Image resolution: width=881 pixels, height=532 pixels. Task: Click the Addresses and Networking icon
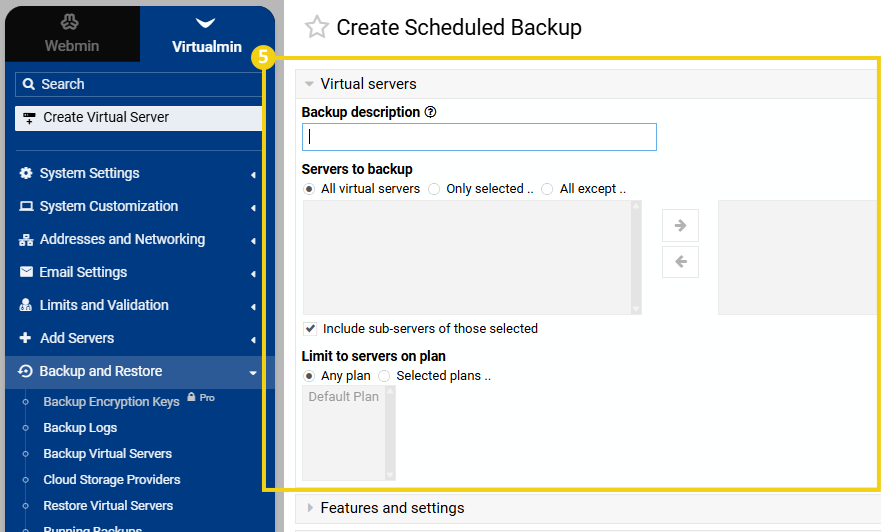tap(26, 240)
